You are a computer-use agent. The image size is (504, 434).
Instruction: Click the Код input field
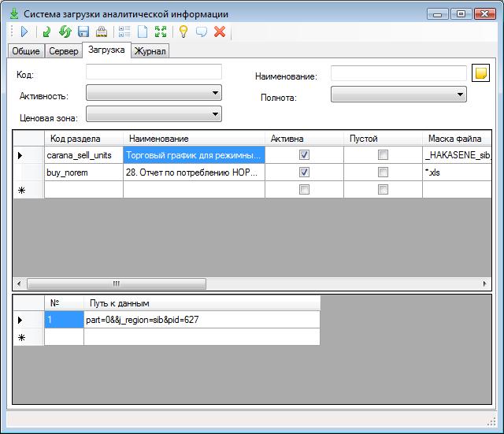[x=154, y=72]
